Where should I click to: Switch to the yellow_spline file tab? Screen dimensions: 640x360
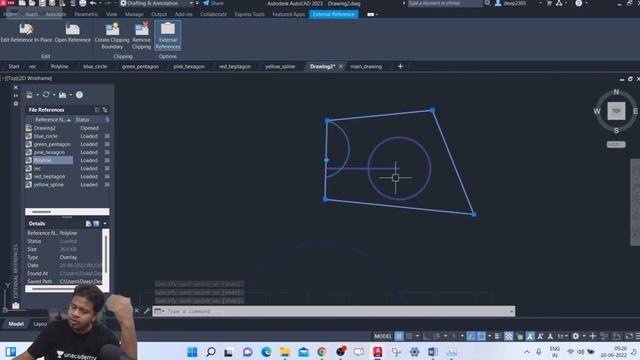click(x=280, y=67)
